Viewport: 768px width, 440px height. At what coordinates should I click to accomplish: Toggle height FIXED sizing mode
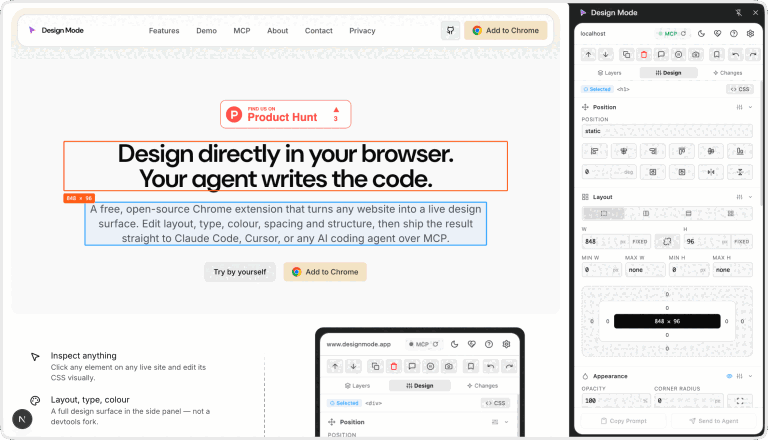coord(742,242)
